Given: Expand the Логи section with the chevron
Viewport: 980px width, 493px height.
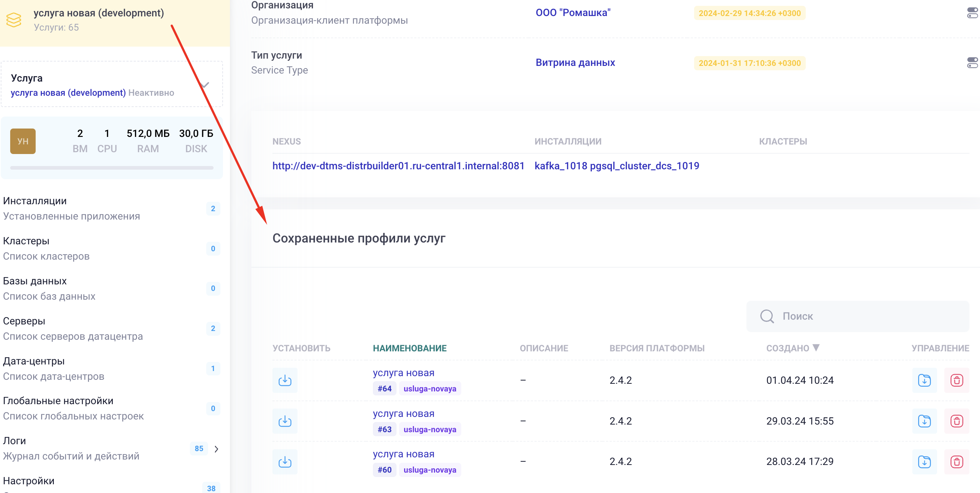Looking at the screenshot, I should (217, 449).
